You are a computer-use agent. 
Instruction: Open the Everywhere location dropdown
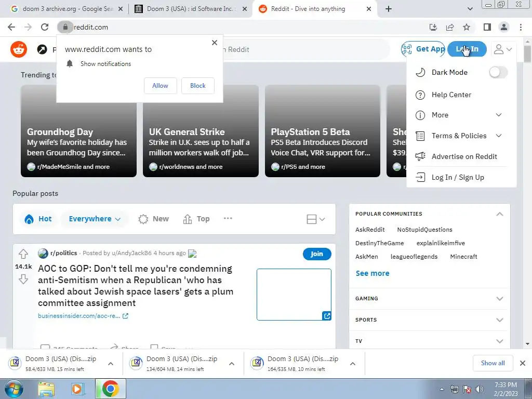pos(95,219)
